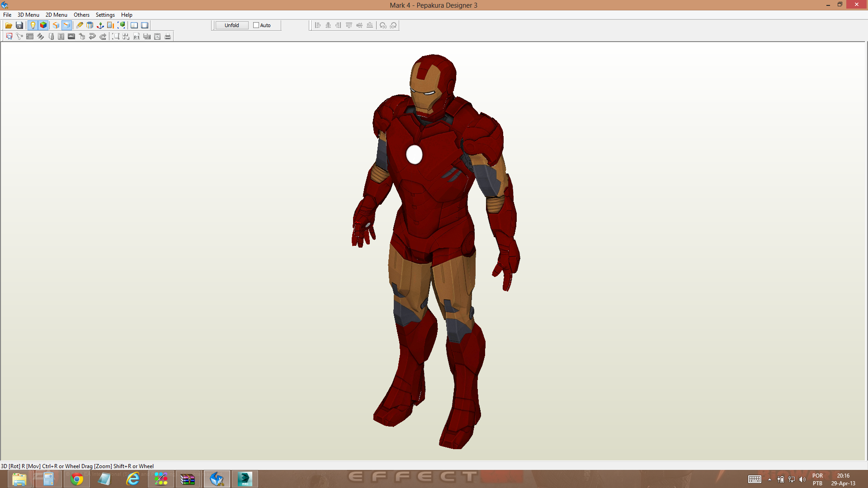Viewport: 868px width, 488px height.
Task: Click the align left icon
Action: pyautogui.click(x=318, y=25)
